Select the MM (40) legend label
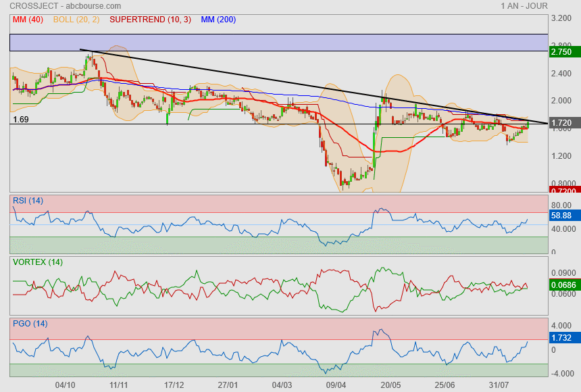The height and width of the screenshot is (392, 581). click(28, 20)
